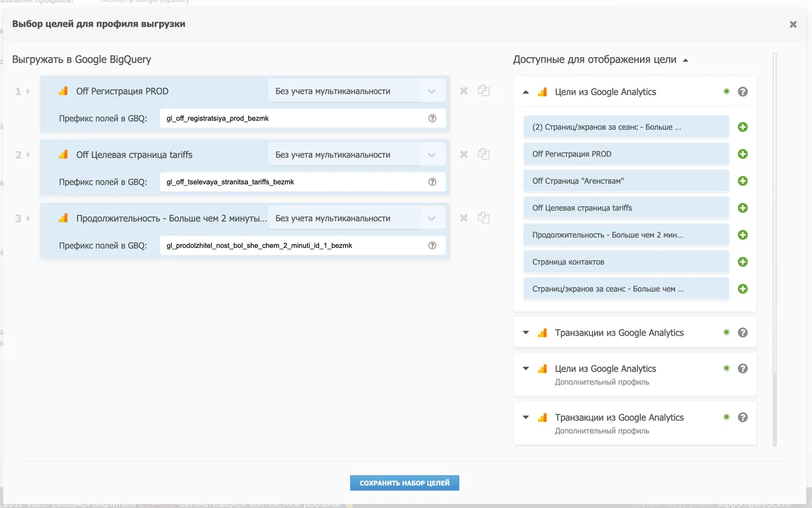
Task: Collapse expanded 'Цели из Google Analytics' group
Action: coord(525,92)
